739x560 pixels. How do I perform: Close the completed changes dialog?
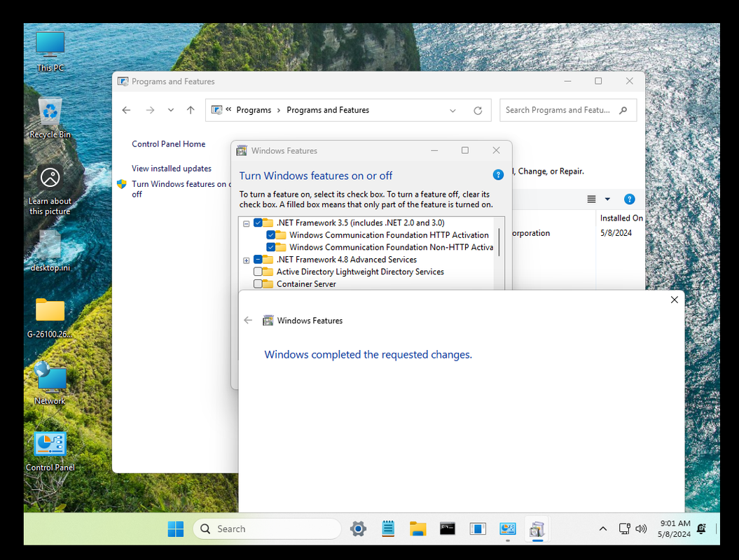click(x=675, y=300)
